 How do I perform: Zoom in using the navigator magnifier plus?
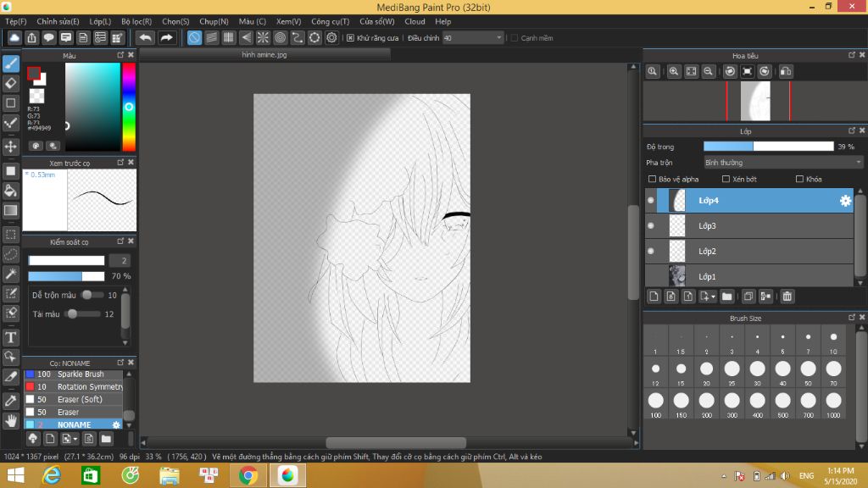pyautogui.click(x=674, y=71)
